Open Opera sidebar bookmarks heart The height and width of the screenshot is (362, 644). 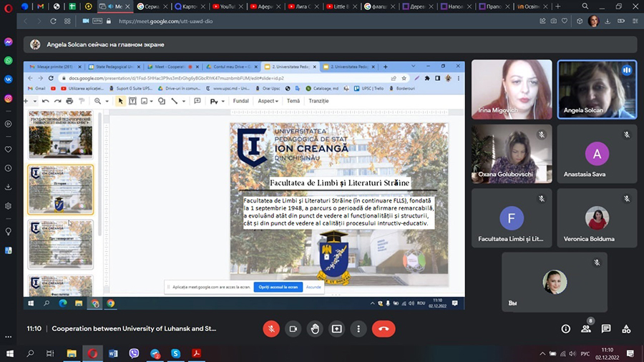8,150
